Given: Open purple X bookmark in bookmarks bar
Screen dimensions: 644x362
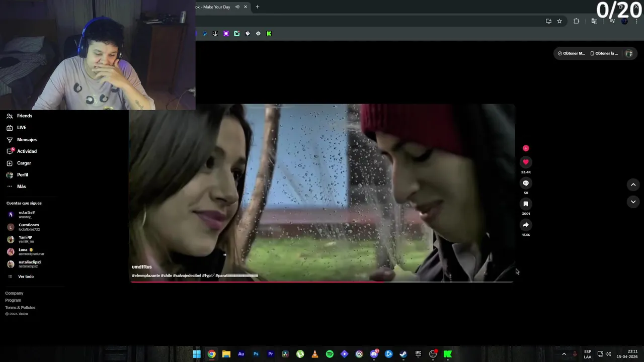Looking at the screenshot, I should click(226, 34).
